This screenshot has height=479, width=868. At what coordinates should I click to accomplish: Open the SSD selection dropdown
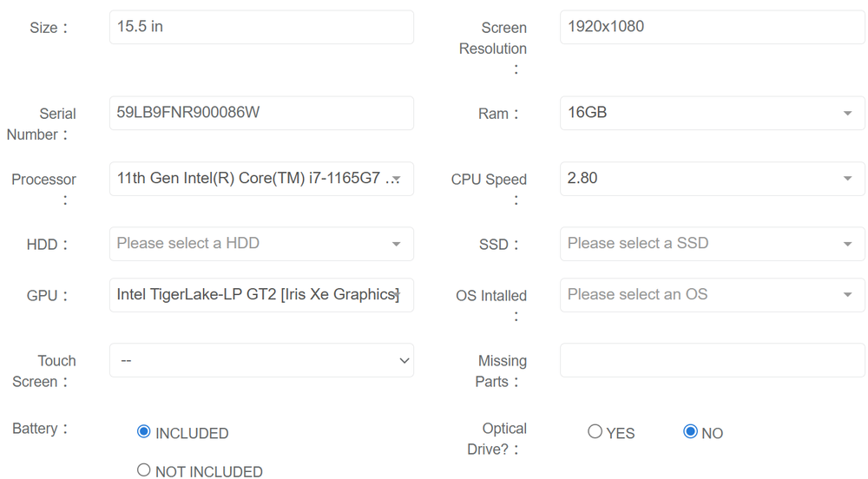point(703,244)
